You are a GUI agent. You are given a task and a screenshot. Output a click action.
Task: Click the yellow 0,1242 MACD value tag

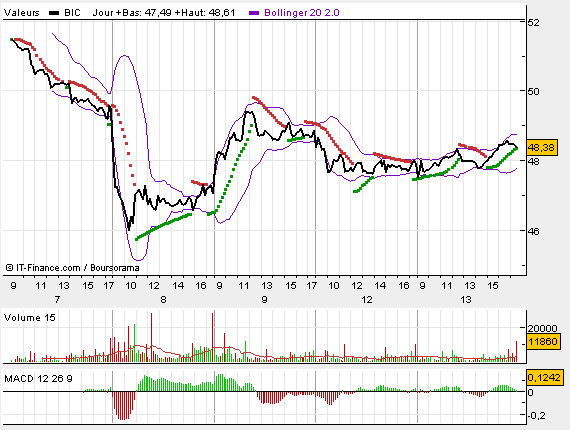coord(544,378)
